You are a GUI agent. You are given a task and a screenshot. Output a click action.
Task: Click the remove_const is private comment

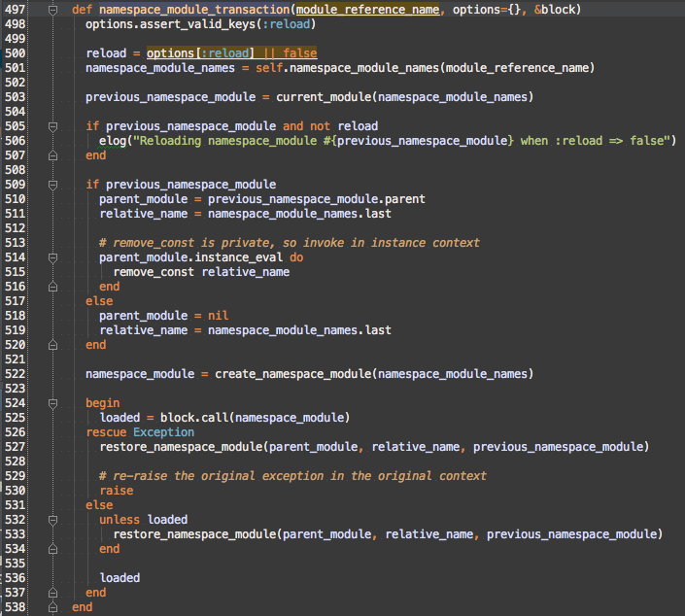[290, 243]
